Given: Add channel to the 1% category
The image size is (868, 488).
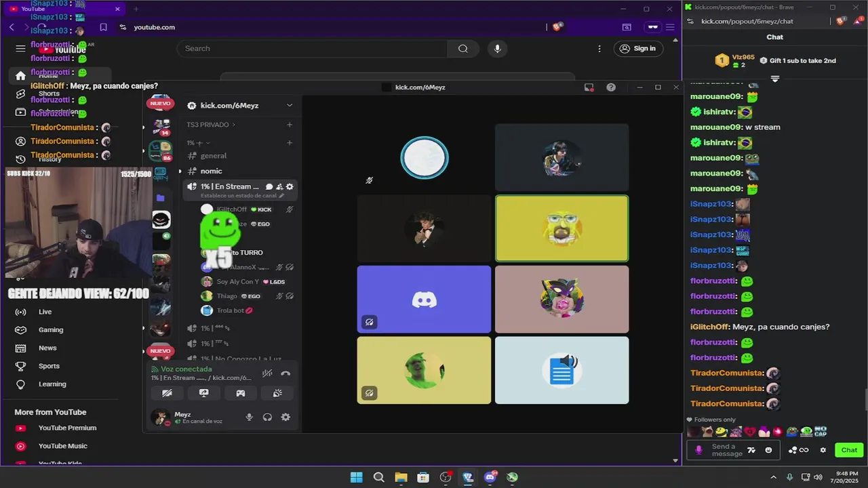Looking at the screenshot, I should pos(290,143).
